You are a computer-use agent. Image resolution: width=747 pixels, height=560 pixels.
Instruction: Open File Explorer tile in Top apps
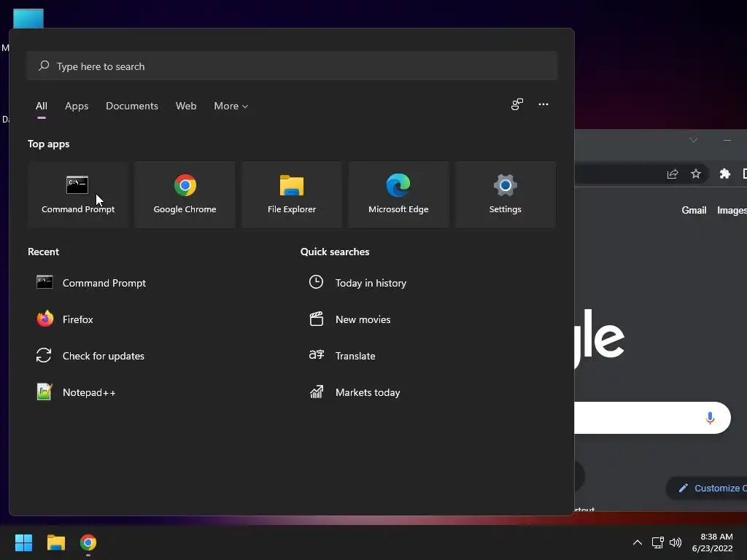[x=292, y=194]
